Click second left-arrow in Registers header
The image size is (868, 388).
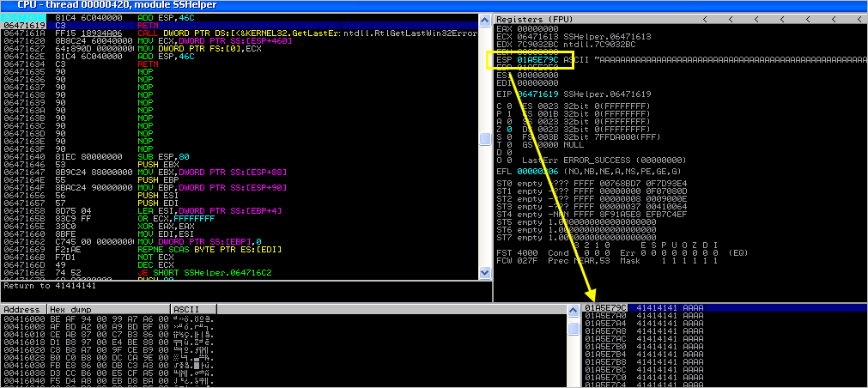731,18
